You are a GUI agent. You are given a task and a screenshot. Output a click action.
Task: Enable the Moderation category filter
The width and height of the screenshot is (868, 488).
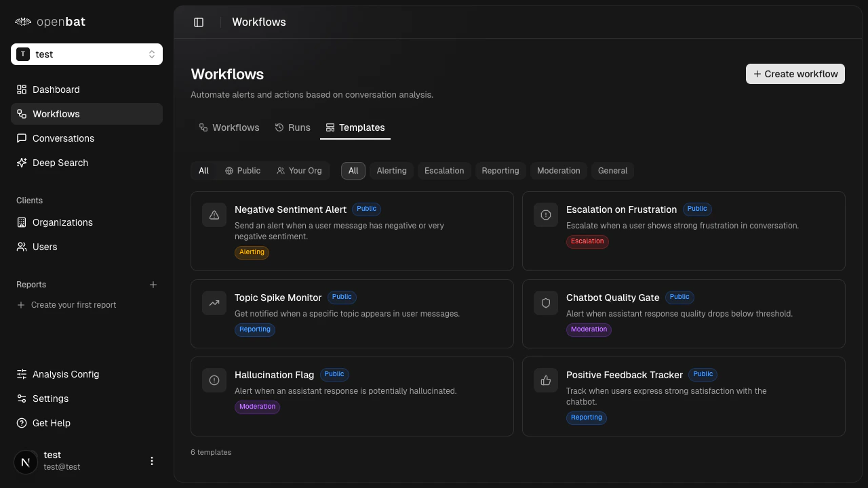pos(558,171)
